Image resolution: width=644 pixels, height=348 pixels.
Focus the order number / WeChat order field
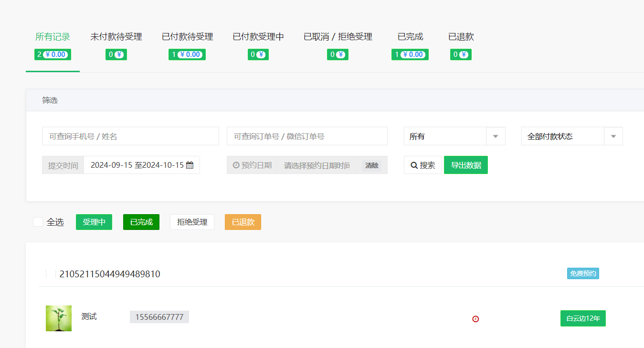(x=307, y=136)
